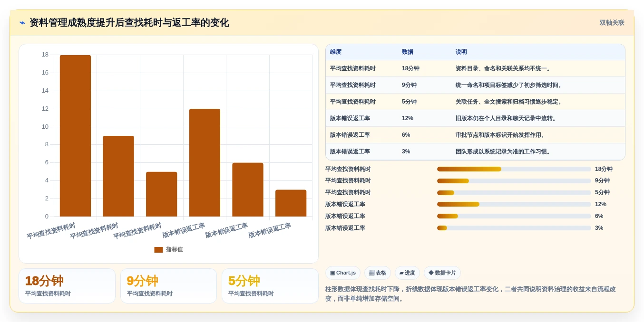This screenshot has width=644, height=322.
Task: Click table cell 9分钟
Action: [409, 85]
